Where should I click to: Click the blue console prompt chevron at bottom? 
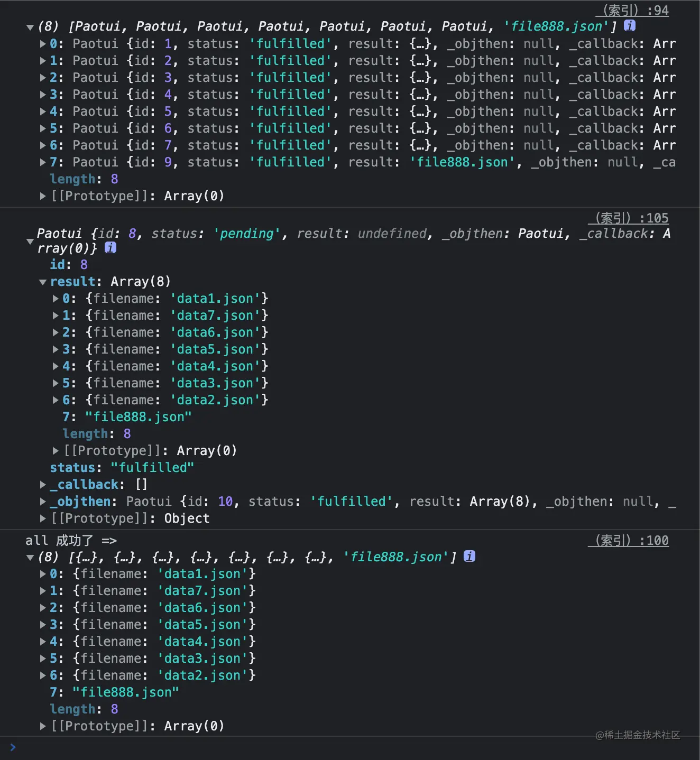[13, 747]
